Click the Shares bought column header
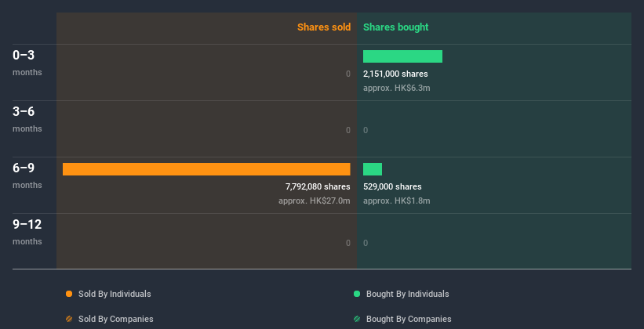Image resolution: width=644 pixels, height=329 pixels. 396,27
